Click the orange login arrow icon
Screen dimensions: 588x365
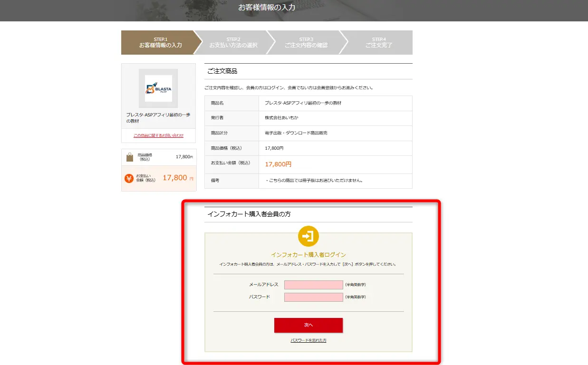point(308,236)
